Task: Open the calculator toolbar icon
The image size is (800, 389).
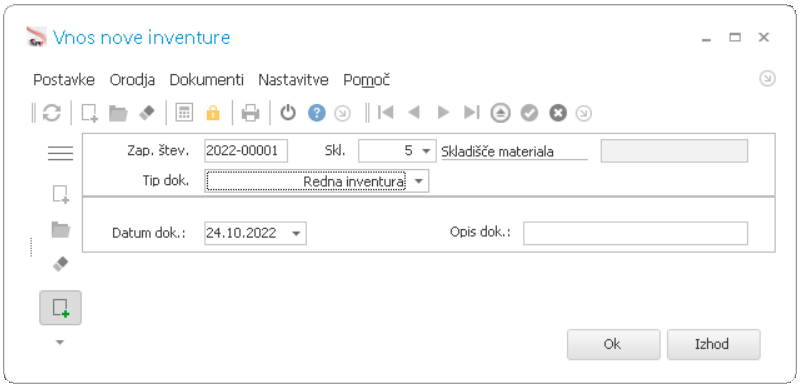Action: (184, 113)
